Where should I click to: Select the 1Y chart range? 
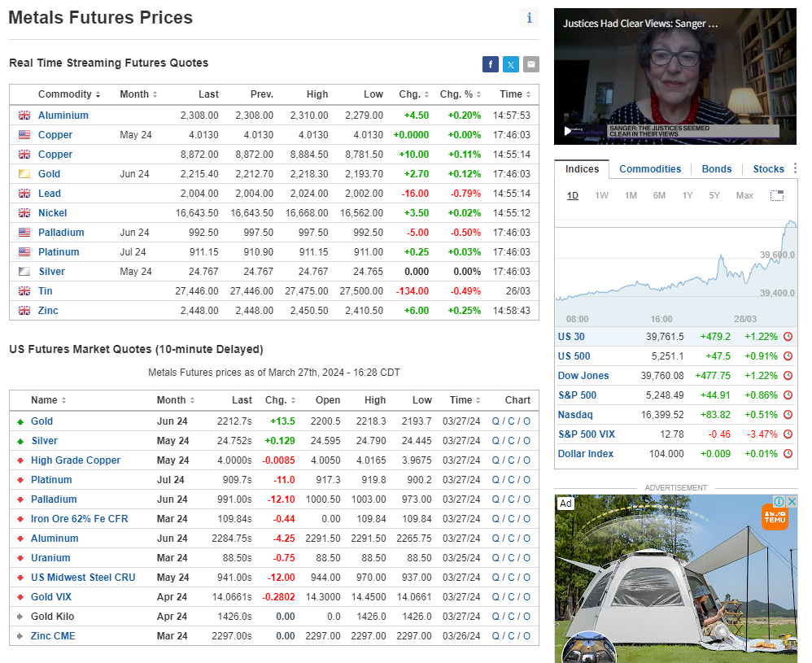click(688, 196)
